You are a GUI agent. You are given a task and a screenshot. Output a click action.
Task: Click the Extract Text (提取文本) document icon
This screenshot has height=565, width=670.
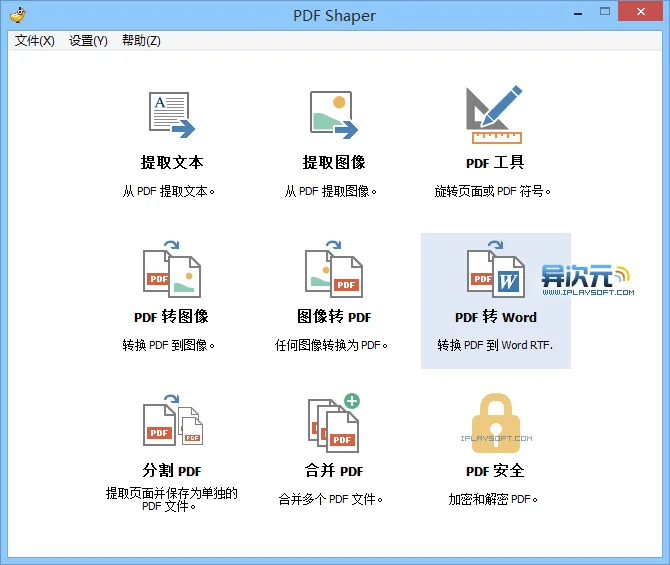point(172,115)
